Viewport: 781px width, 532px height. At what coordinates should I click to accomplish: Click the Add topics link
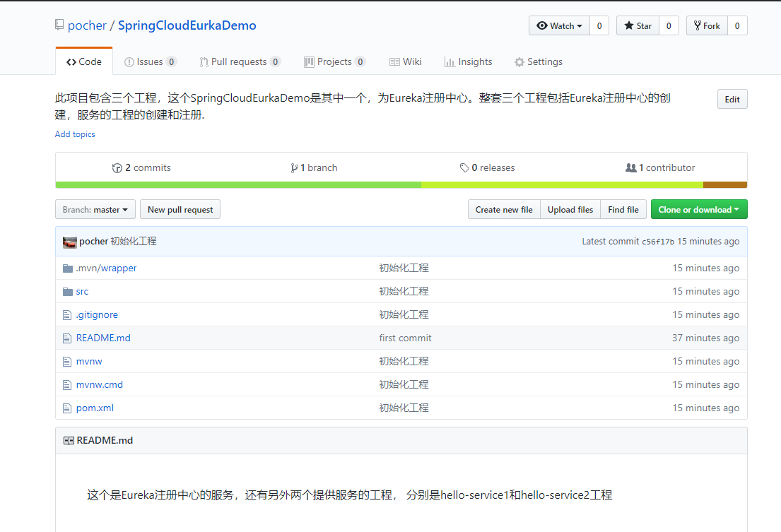75,134
